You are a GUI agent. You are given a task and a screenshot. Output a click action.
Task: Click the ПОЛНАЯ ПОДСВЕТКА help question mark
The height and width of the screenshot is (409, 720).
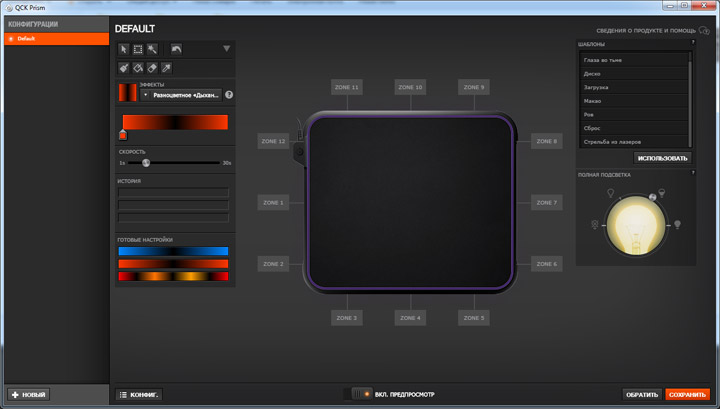(x=693, y=173)
